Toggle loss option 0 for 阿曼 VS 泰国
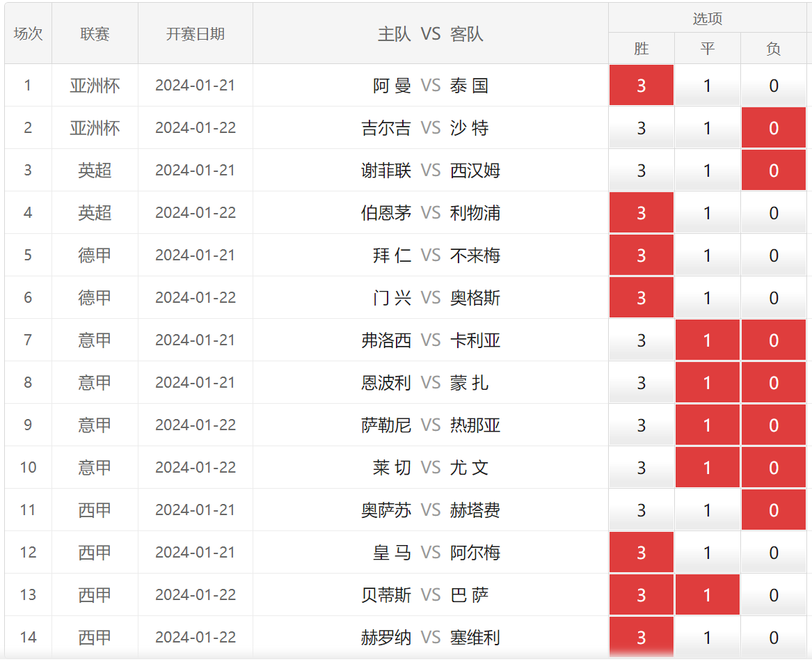 [774, 85]
